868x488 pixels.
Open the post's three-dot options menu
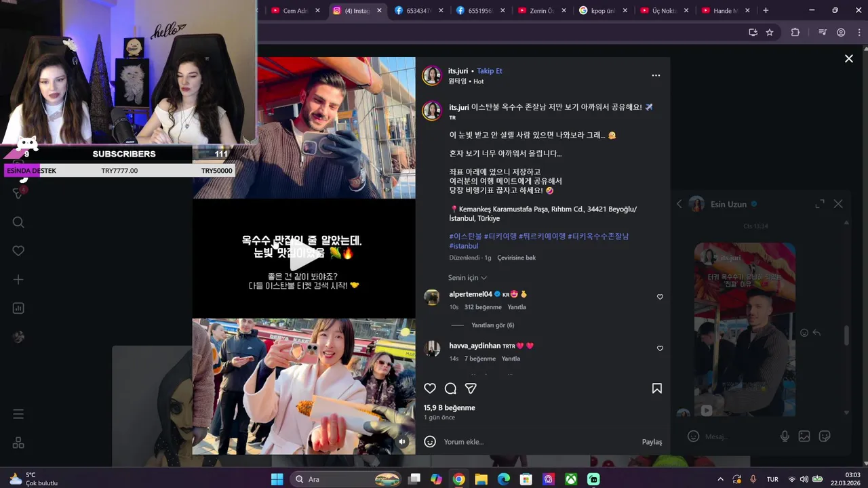(x=656, y=75)
